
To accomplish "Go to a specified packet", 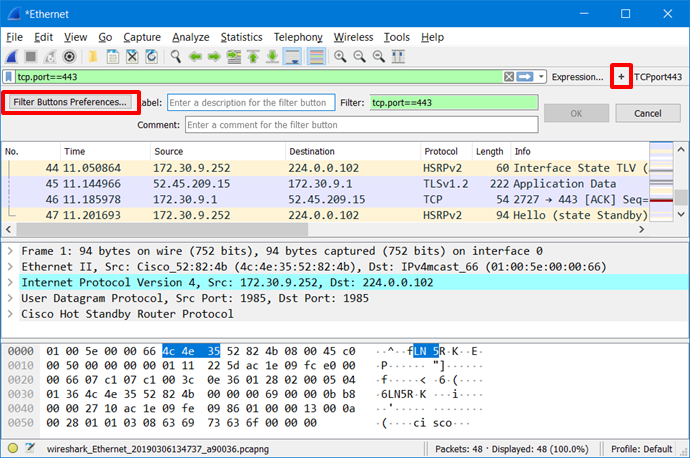I will [x=234, y=57].
